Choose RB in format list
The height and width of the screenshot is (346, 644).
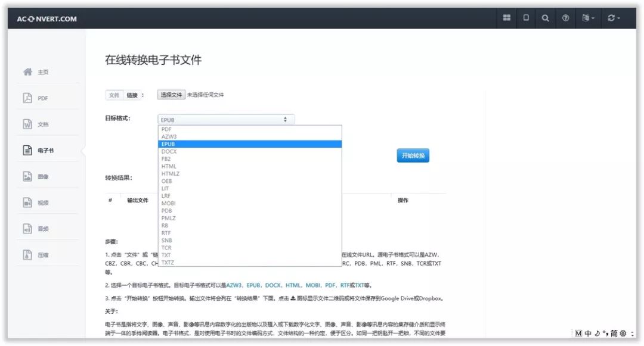pyautogui.click(x=250, y=225)
